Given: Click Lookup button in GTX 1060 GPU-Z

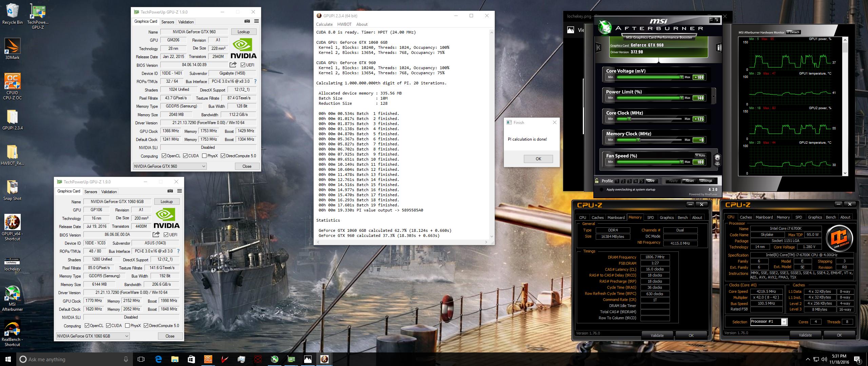Looking at the screenshot, I should (x=166, y=202).
